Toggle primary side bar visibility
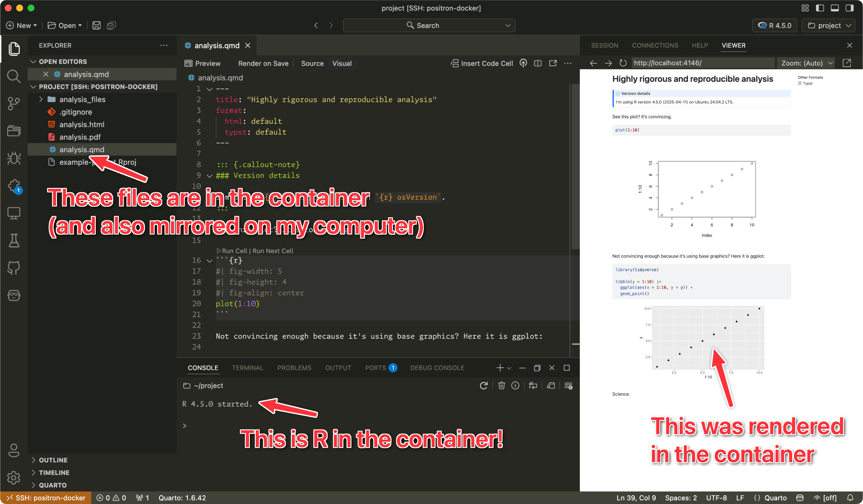 point(820,8)
